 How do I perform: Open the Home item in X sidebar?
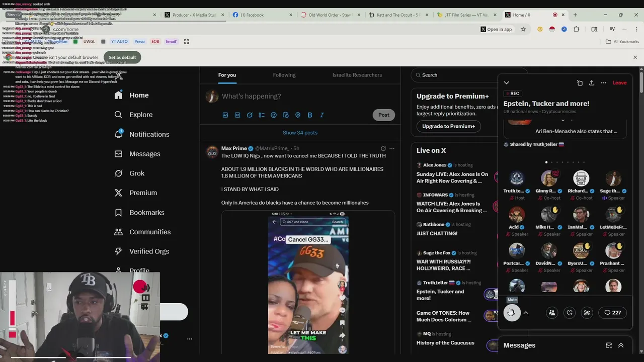point(132,95)
